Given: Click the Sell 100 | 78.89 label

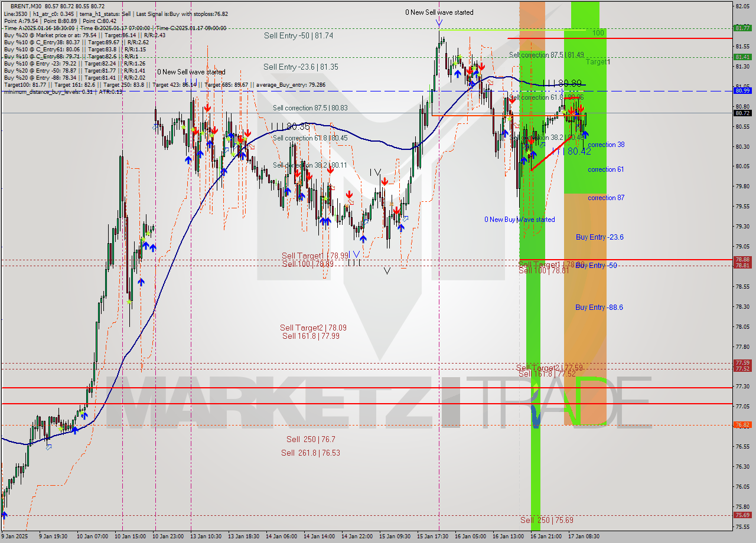Looking at the screenshot, I should (308, 263).
